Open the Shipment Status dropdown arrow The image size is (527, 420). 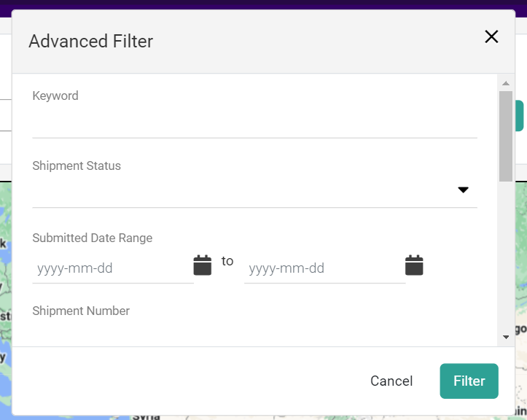[x=463, y=190]
